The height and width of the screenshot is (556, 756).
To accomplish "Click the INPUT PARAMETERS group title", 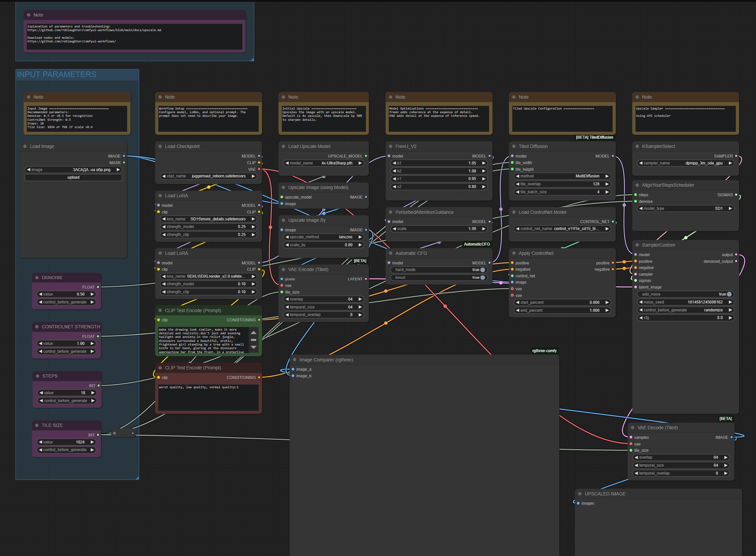I will [x=57, y=74].
